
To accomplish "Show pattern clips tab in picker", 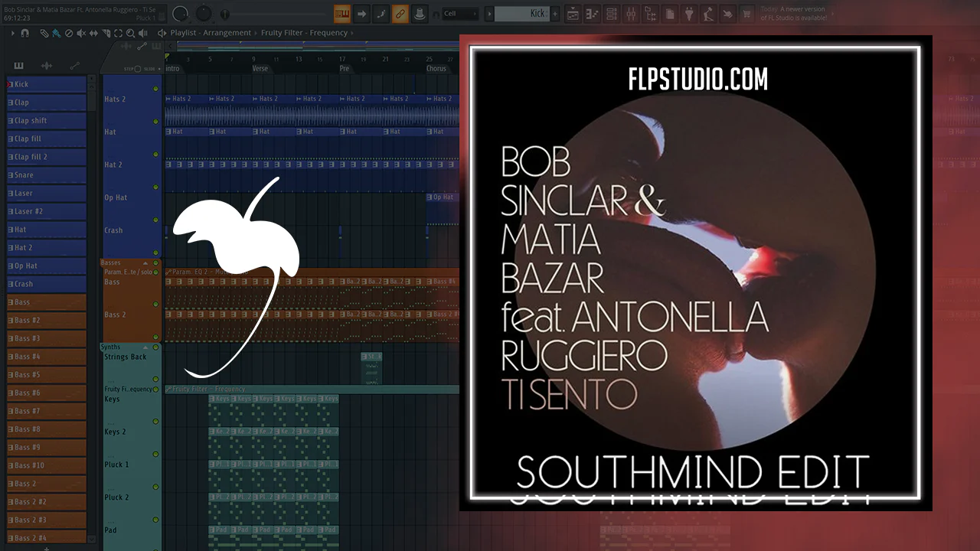I will [x=18, y=66].
